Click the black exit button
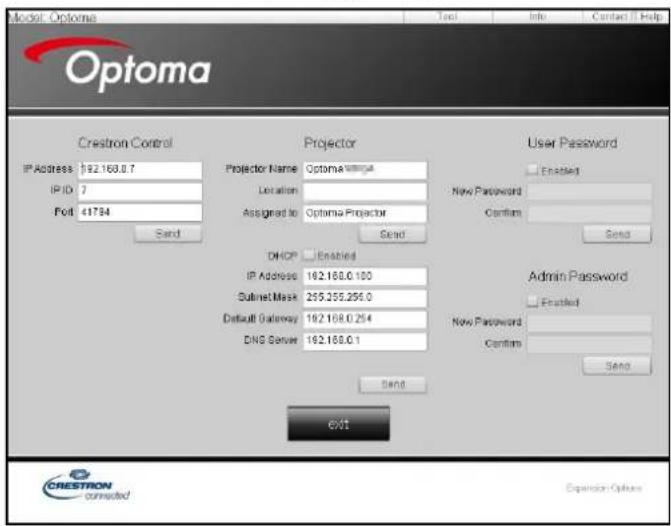The width and height of the screenshot is (671, 526). [x=338, y=424]
